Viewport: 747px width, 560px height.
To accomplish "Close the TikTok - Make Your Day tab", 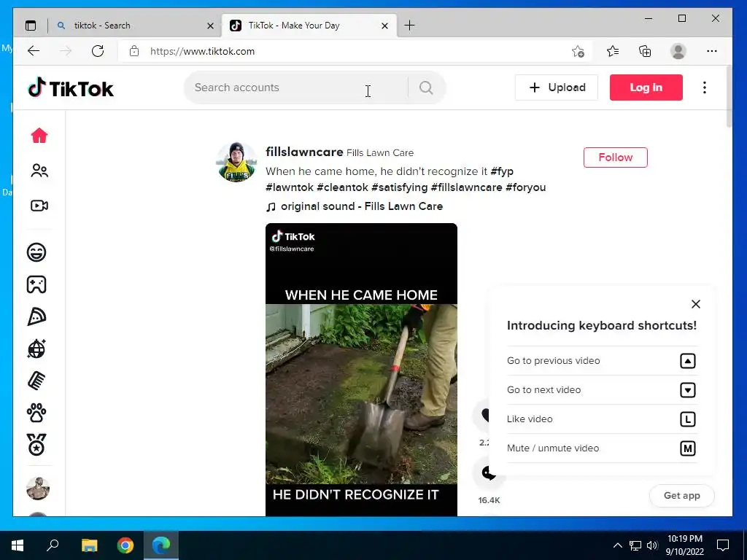I will pyautogui.click(x=385, y=26).
